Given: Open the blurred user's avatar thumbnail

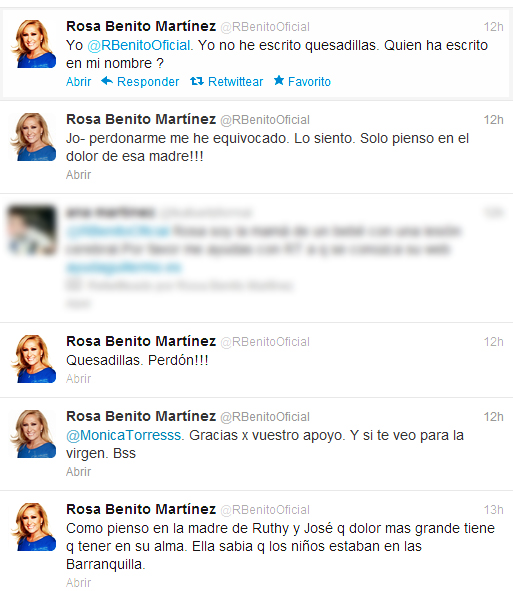Looking at the screenshot, I should 32,230.
